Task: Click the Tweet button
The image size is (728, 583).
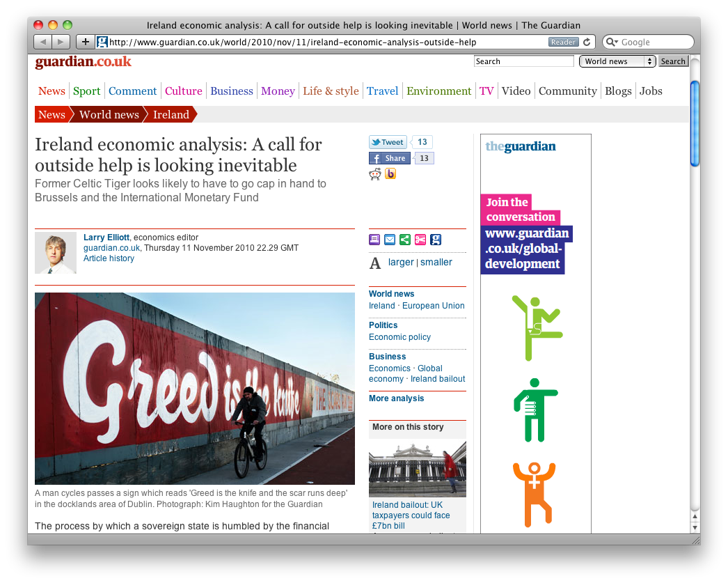Action: tap(388, 142)
